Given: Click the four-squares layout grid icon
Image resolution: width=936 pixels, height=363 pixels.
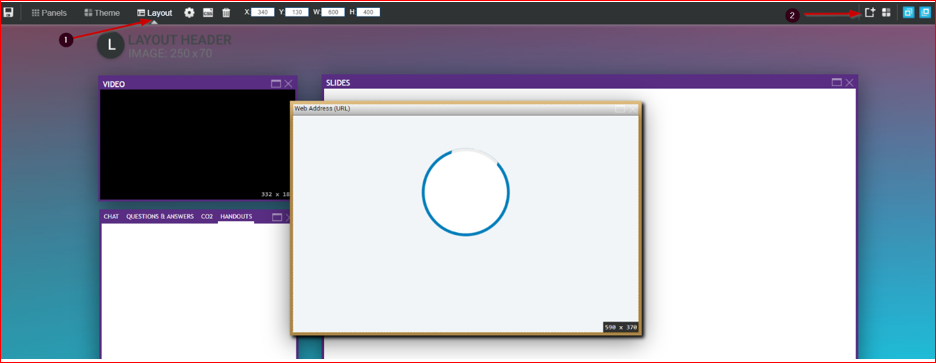Looking at the screenshot, I should pos(886,13).
